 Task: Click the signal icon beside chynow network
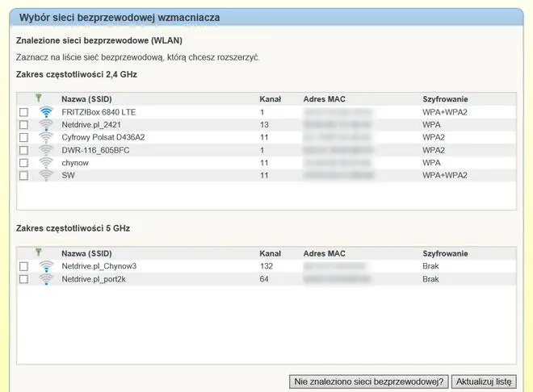46,163
